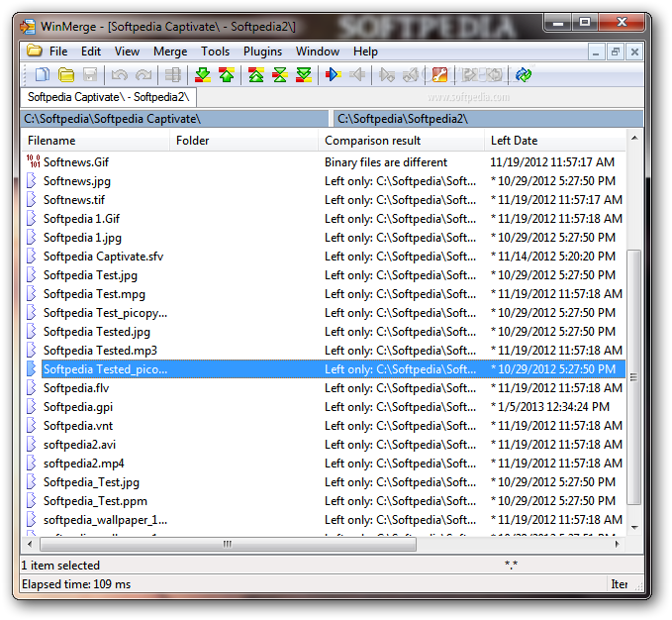
Task: Go to Previous Difference icon
Action: click(x=227, y=75)
